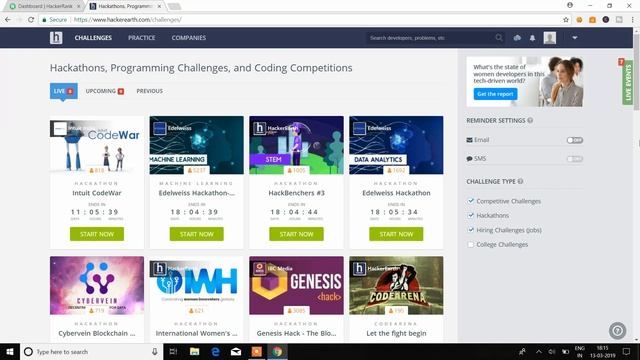Start Now on Edelweiss Machine Learning hackathon
Viewport: 640px width, 360px height.
[197, 234]
